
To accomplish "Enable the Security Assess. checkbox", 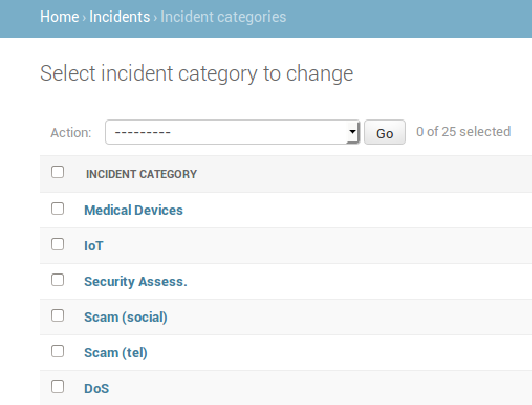I will [x=58, y=279].
